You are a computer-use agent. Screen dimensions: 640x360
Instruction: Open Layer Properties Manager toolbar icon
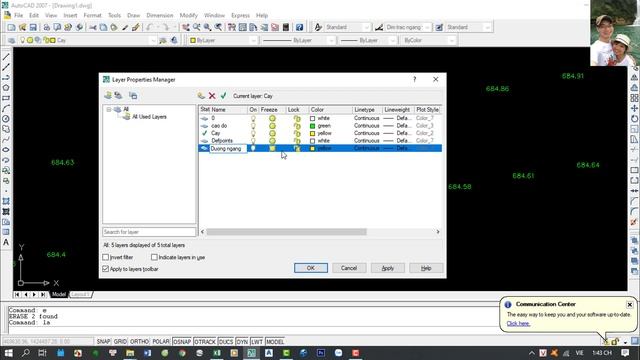coord(11,40)
